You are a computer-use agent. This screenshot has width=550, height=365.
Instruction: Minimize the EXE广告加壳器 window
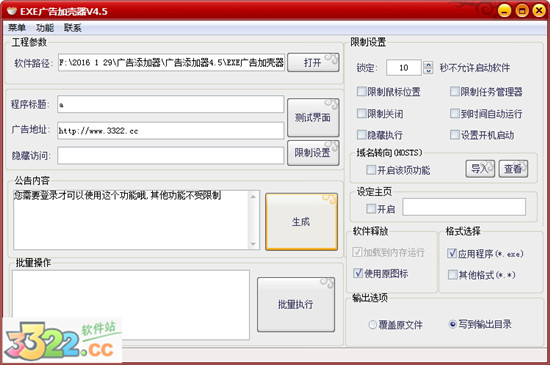[504, 11]
